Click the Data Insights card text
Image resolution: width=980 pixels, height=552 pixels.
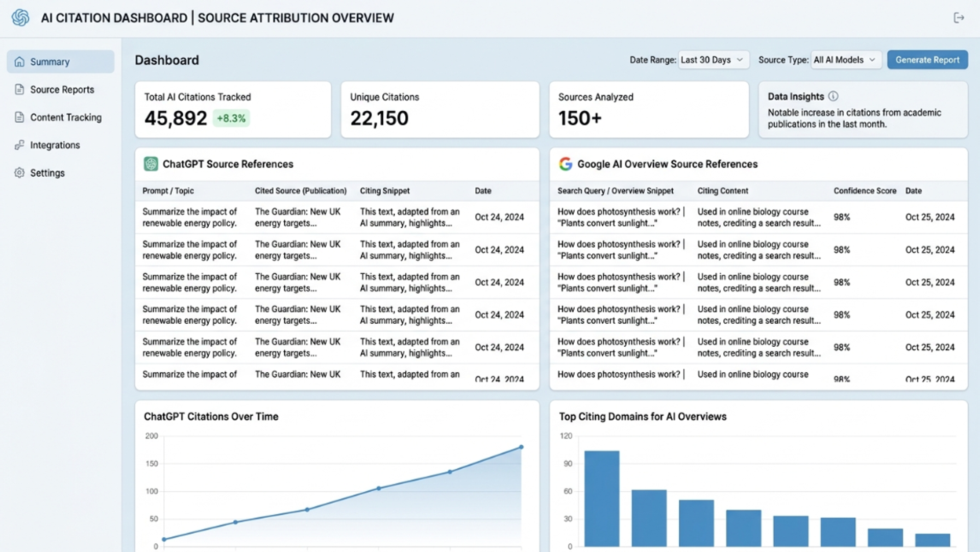[x=854, y=118]
